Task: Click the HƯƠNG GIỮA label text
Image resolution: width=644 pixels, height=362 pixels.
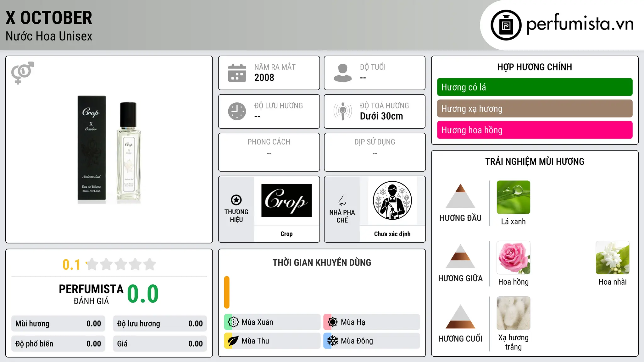Action: tap(460, 278)
